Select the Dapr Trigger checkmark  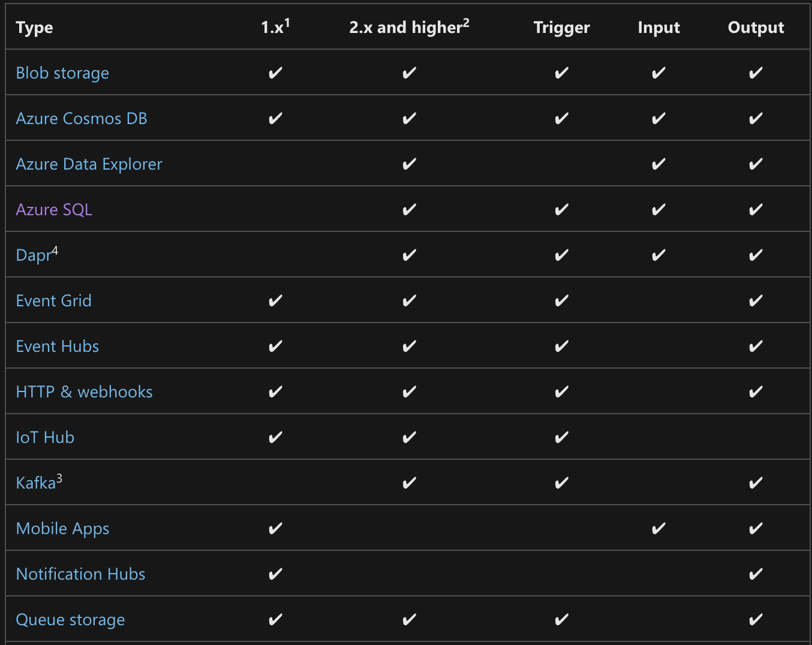(562, 255)
